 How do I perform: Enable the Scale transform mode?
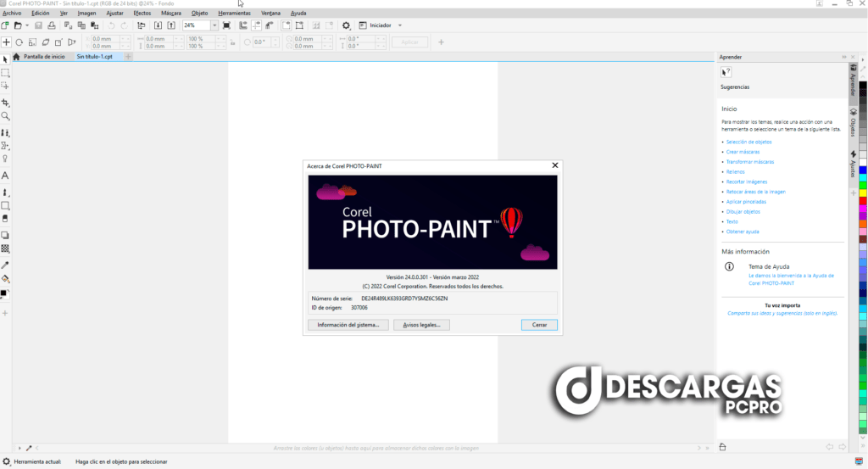(x=33, y=42)
